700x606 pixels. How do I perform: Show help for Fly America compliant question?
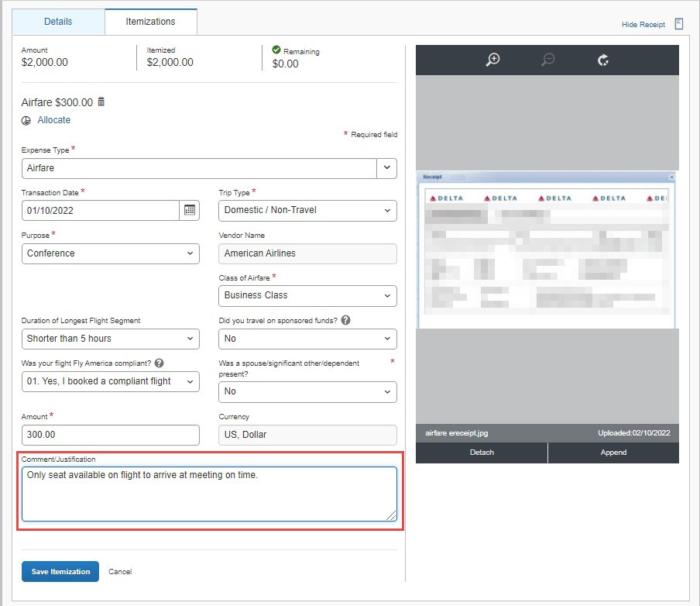tap(159, 363)
